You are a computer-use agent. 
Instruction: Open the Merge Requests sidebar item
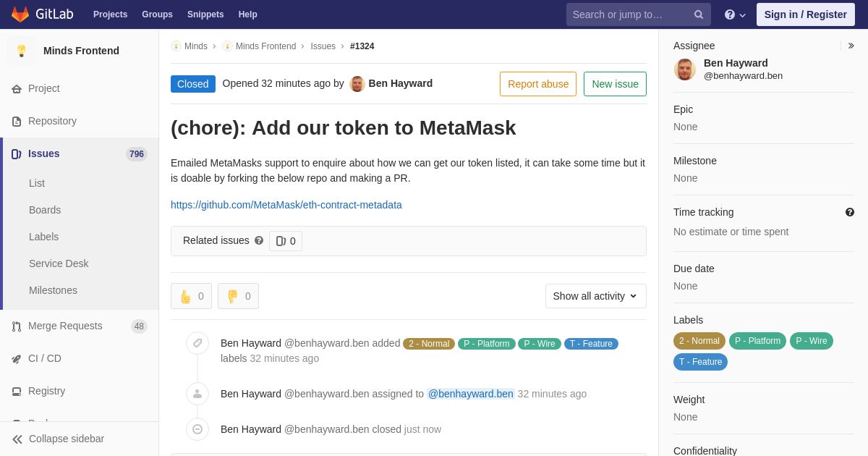point(65,326)
